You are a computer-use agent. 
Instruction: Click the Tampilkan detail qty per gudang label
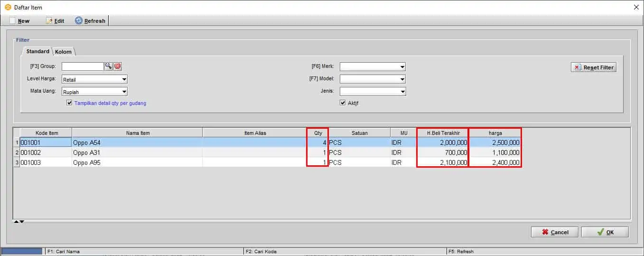point(110,103)
